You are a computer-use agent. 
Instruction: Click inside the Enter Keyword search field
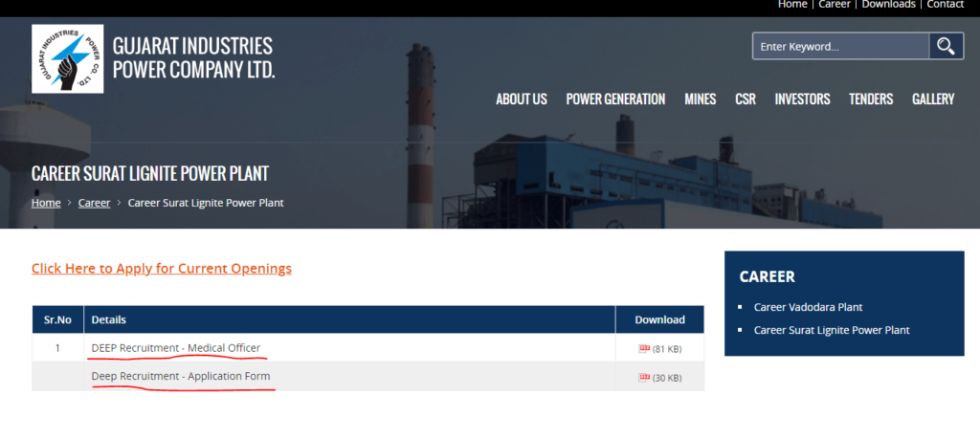[x=840, y=46]
